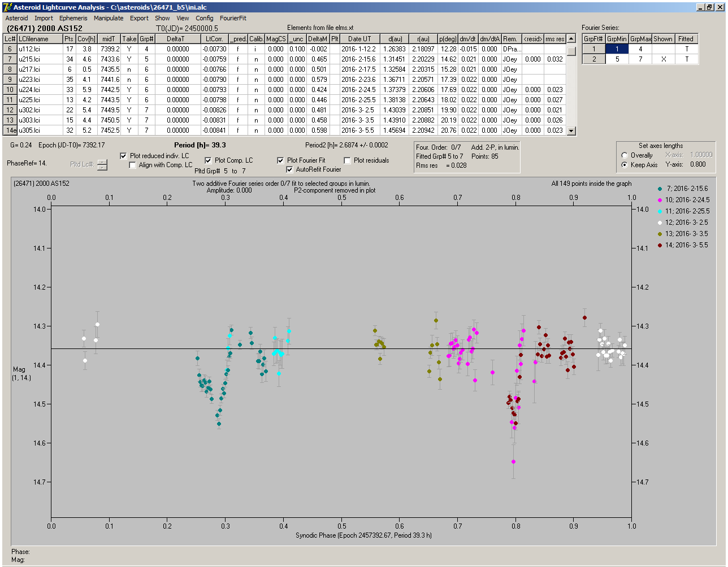Click the lightcurve table scrollbar thumb
Viewport: 728px width, 567px height.
coord(571,51)
